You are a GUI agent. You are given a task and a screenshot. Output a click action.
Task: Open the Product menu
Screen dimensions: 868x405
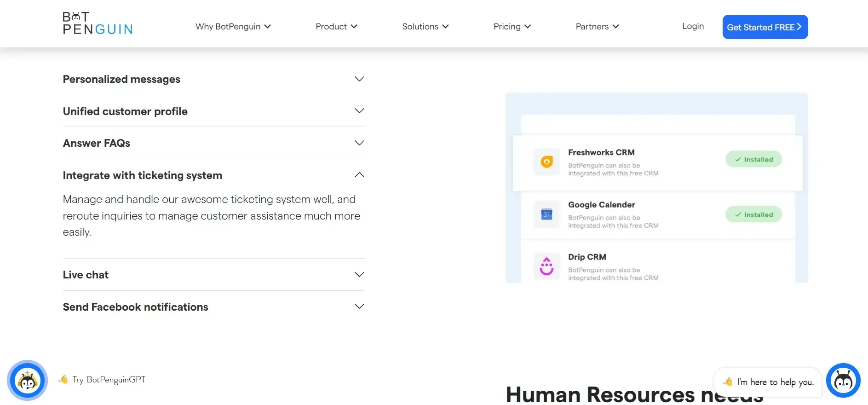[336, 27]
